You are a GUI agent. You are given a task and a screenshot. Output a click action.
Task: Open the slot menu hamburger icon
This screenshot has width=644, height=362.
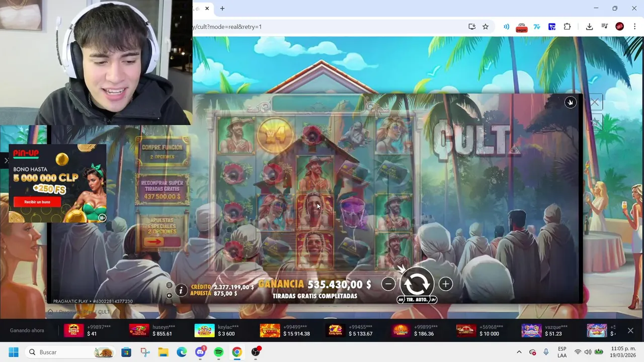(169, 285)
